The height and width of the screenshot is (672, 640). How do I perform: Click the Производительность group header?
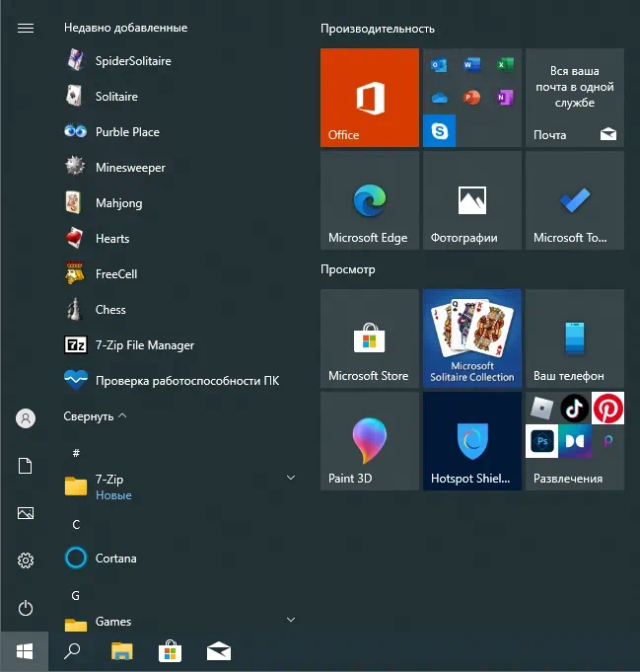[x=378, y=29]
